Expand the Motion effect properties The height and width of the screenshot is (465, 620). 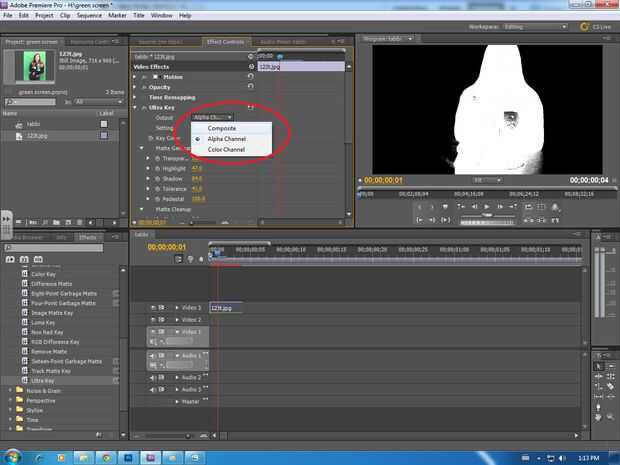[x=135, y=77]
